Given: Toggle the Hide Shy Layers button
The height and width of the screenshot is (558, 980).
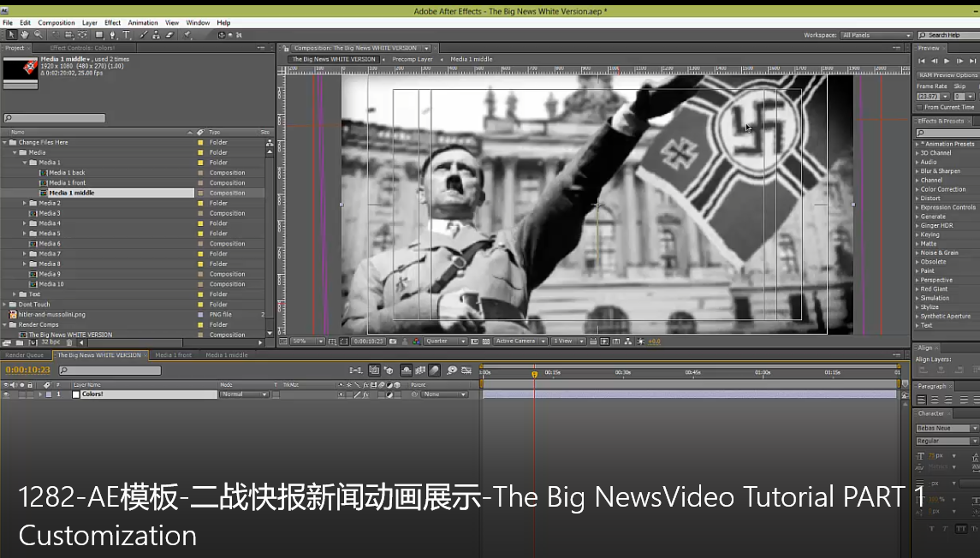Looking at the screenshot, I should pyautogui.click(x=407, y=371).
